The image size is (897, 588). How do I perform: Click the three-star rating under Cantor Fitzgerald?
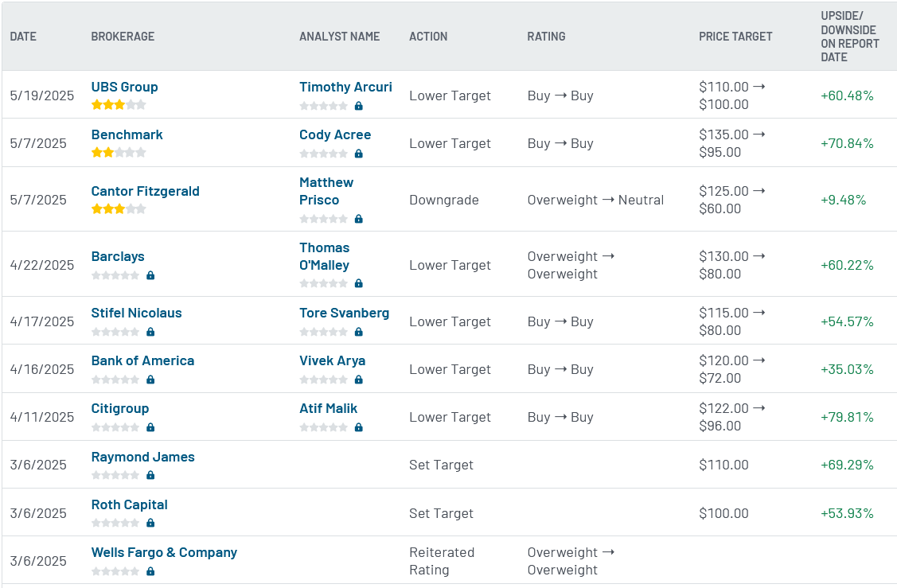(x=119, y=208)
